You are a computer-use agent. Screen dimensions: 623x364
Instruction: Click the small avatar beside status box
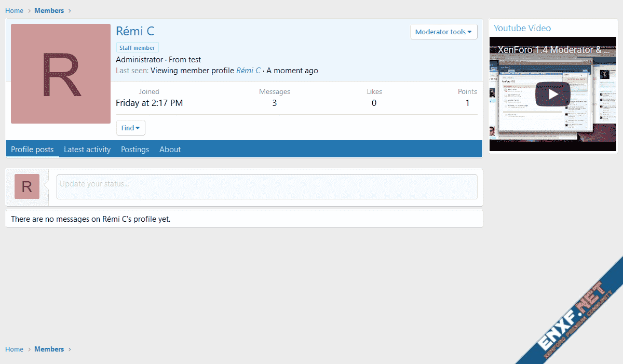(x=27, y=186)
